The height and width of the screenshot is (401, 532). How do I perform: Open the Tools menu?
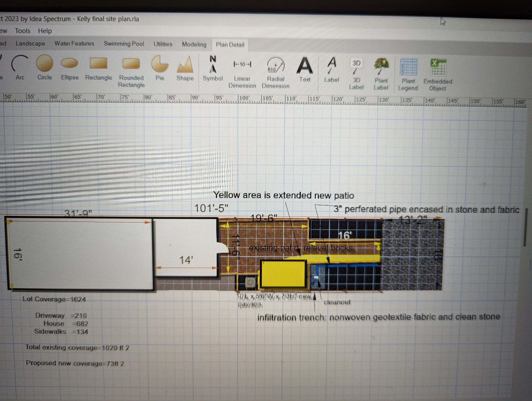pyautogui.click(x=22, y=31)
